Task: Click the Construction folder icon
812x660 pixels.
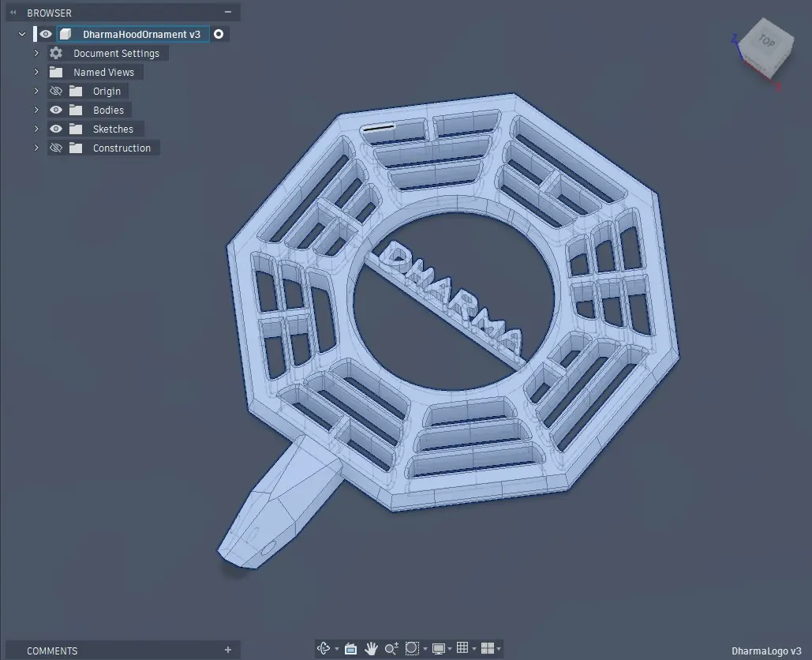Action: (x=76, y=148)
